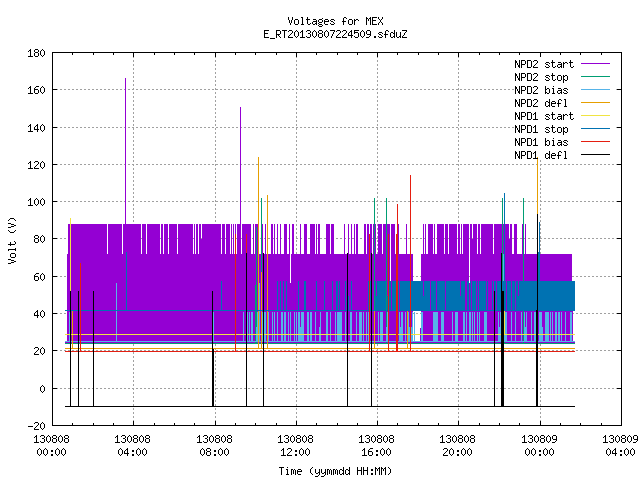Click the -20 y-axis tick label
Viewport: 640px width, 480px height.
click(36, 426)
